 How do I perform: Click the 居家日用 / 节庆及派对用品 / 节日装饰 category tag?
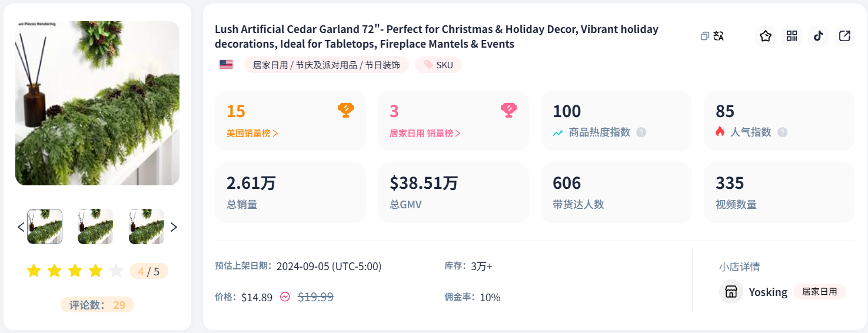pyautogui.click(x=326, y=65)
